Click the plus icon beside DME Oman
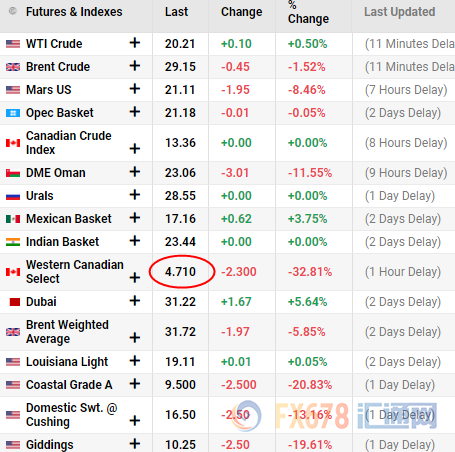 135,172
